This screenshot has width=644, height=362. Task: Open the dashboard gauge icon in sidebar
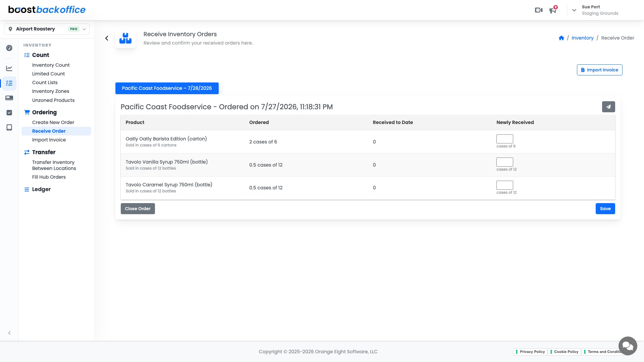[9, 48]
